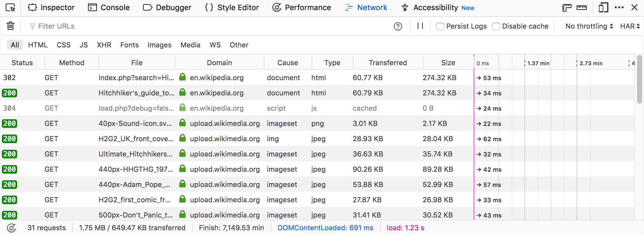Activate the element picker tool
Screen dimensions: 644x235
[10, 7]
